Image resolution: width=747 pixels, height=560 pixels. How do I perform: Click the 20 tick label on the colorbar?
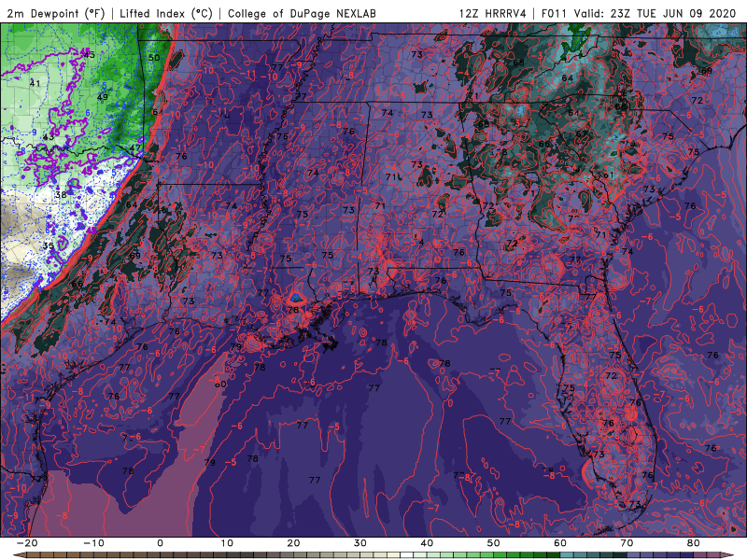(x=293, y=543)
